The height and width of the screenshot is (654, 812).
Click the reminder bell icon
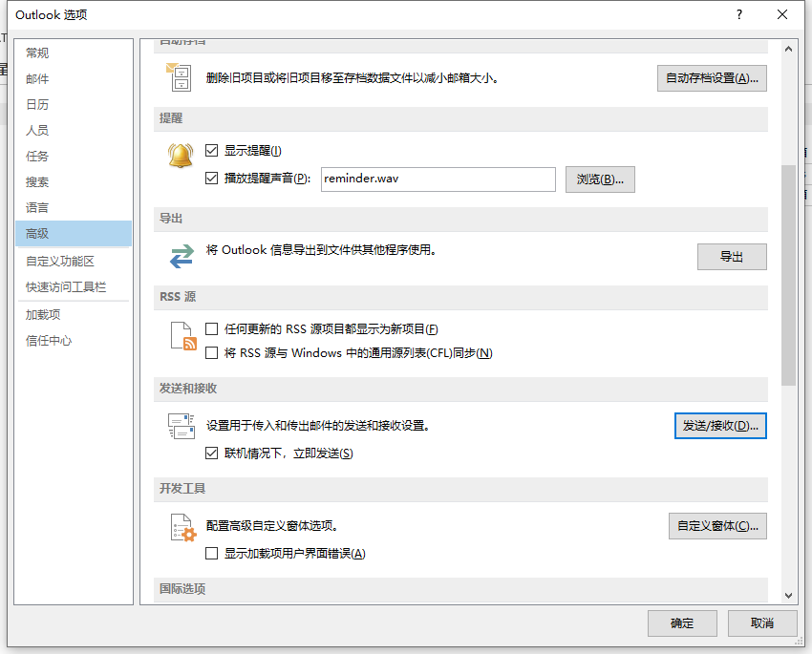pyautogui.click(x=181, y=155)
